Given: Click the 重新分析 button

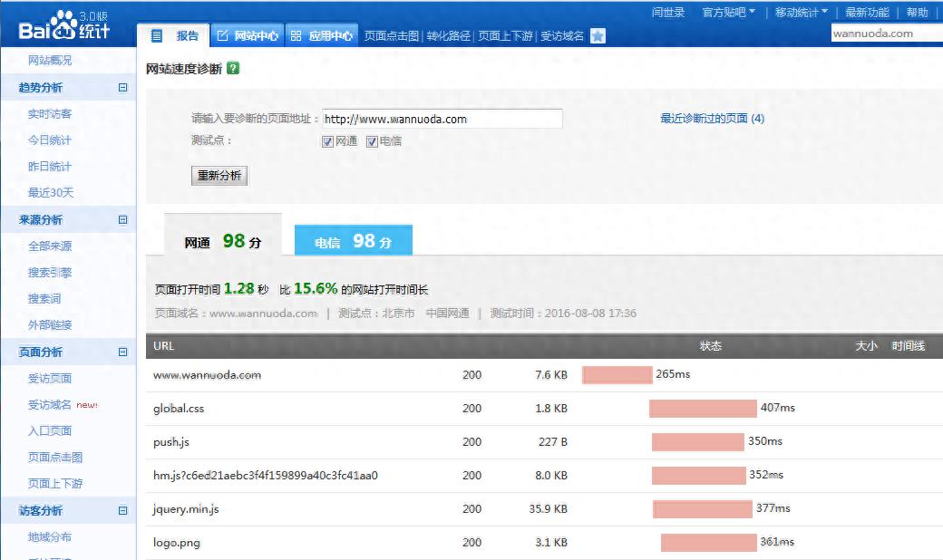Looking at the screenshot, I should [219, 176].
